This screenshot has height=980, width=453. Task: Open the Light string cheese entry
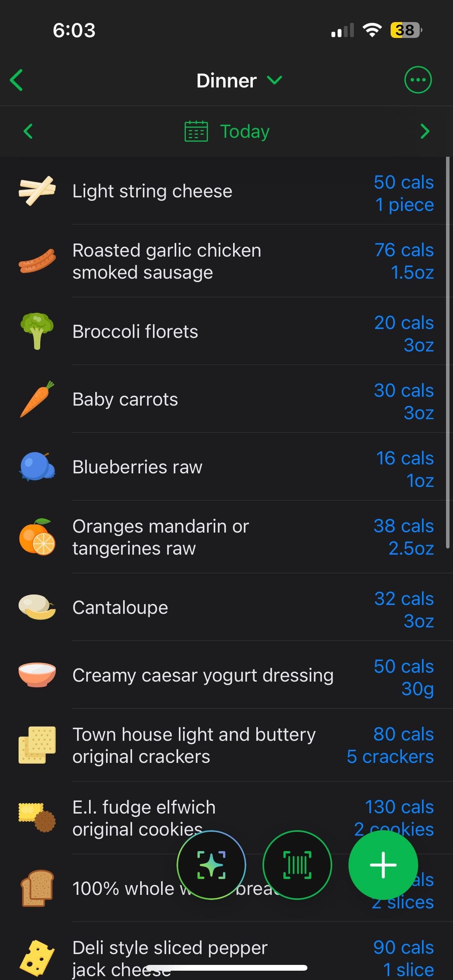152,191
